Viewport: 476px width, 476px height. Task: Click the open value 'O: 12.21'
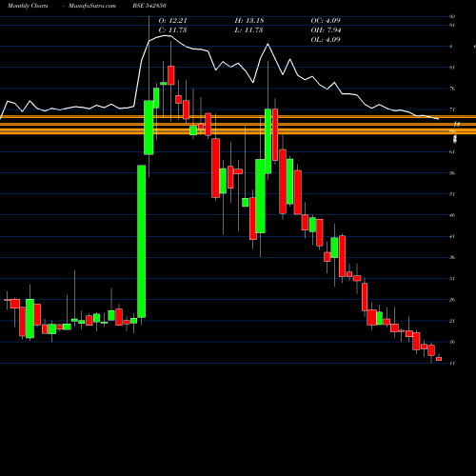pos(172,21)
